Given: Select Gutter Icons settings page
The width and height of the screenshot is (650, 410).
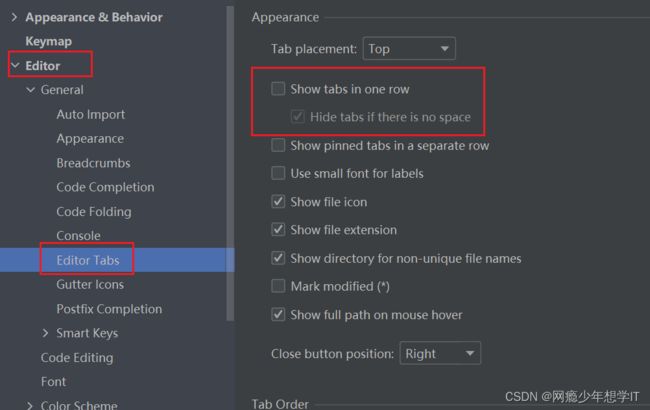Looking at the screenshot, I should (x=90, y=284).
